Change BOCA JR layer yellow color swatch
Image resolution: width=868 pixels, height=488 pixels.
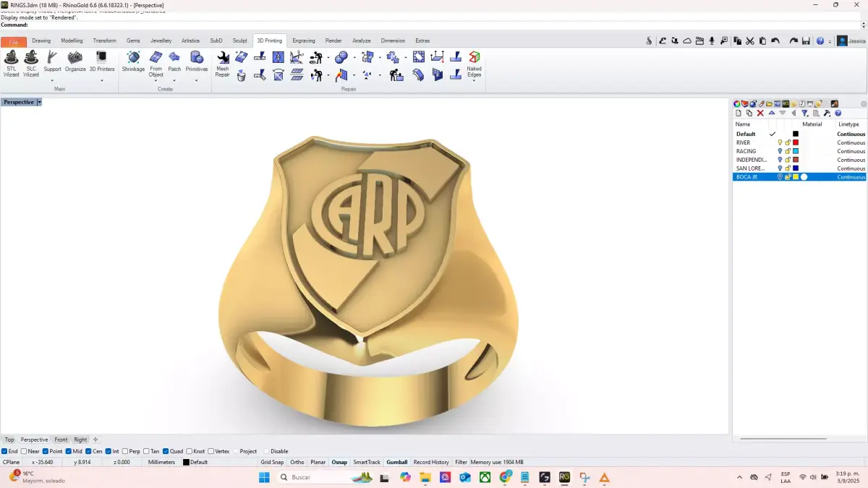pos(796,177)
